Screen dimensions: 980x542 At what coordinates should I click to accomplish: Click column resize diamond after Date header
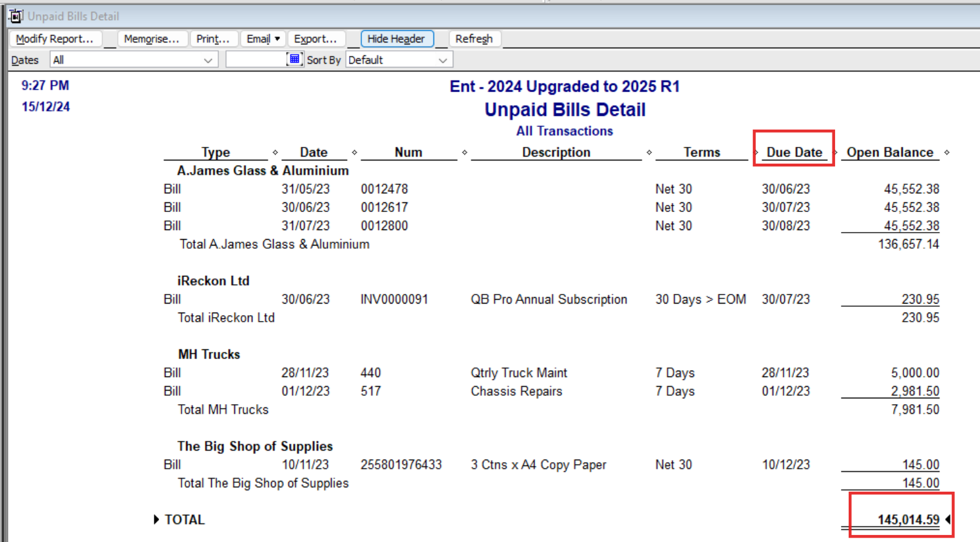tap(354, 153)
